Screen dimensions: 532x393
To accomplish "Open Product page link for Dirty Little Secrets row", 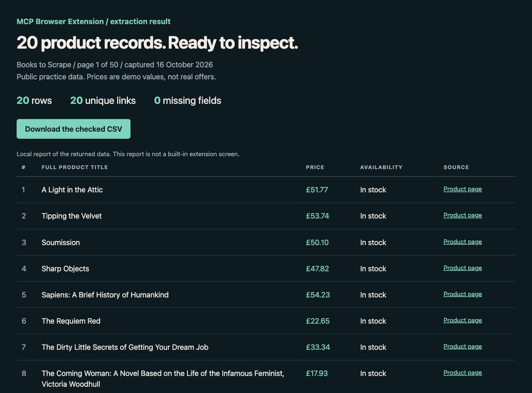I will tap(463, 346).
